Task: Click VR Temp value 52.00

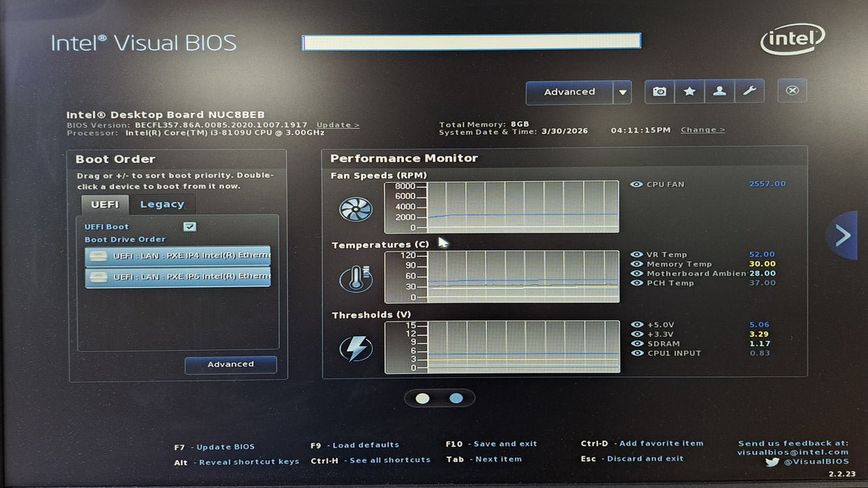Action: click(762, 254)
